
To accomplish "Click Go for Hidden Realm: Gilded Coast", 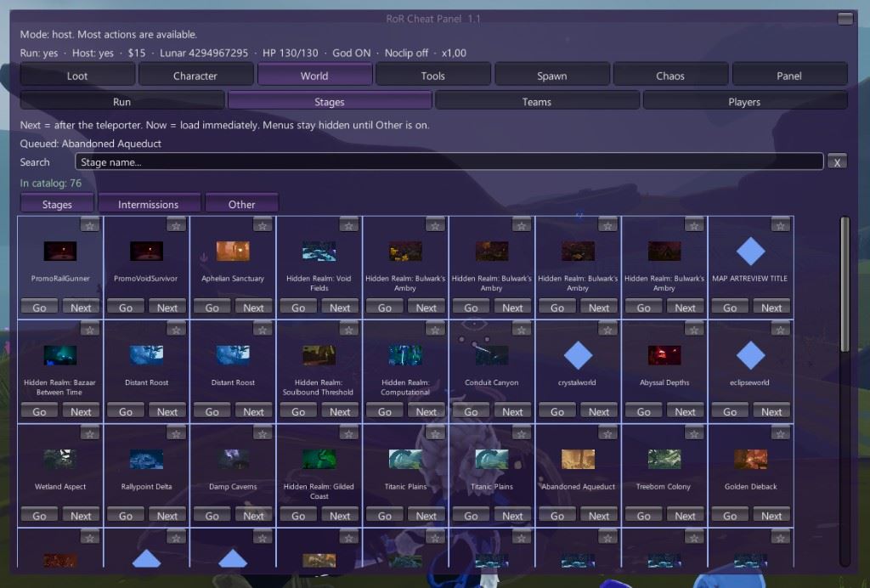I will pos(298,515).
